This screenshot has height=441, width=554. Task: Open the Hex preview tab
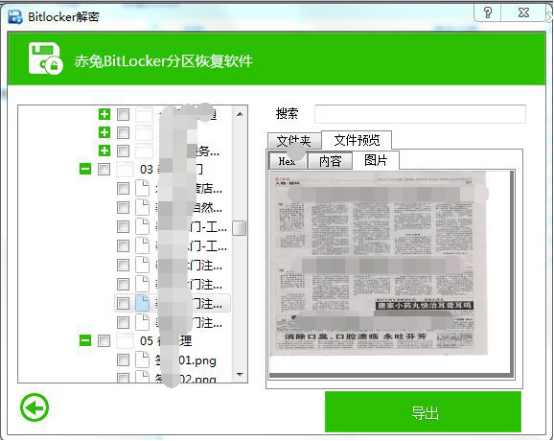[287, 161]
